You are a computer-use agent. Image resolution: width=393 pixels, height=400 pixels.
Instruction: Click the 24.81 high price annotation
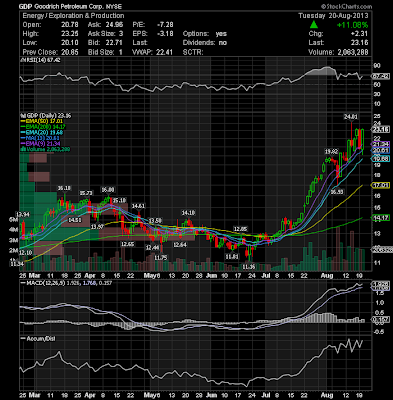[351, 117]
